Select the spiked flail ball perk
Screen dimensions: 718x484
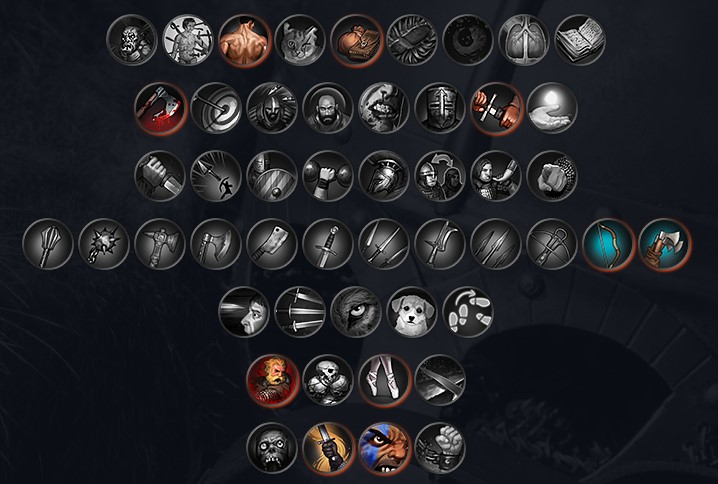click(104, 245)
